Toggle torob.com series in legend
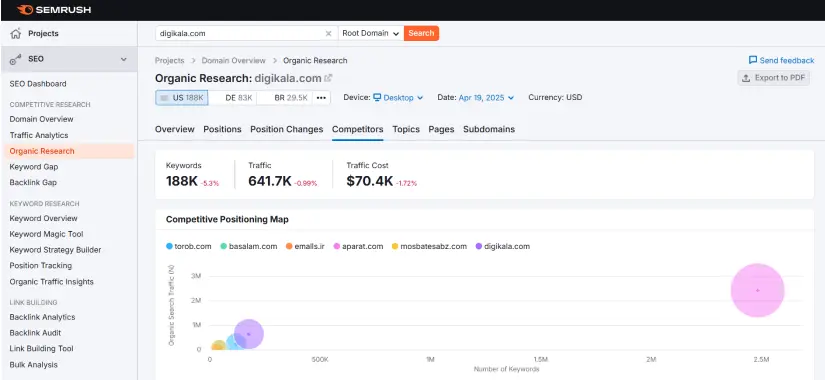Viewport: 825px width, 380px height. [188, 246]
